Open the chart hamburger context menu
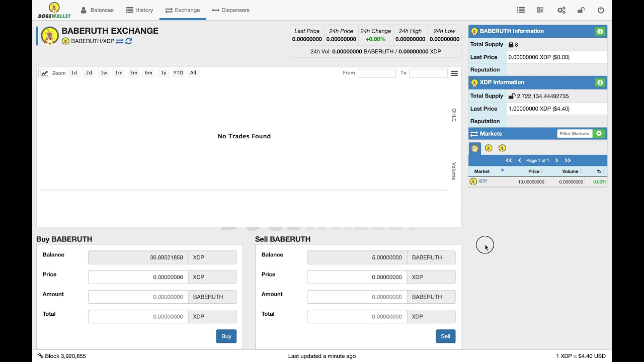The width and height of the screenshot is (644, 362). pos(454,73)
